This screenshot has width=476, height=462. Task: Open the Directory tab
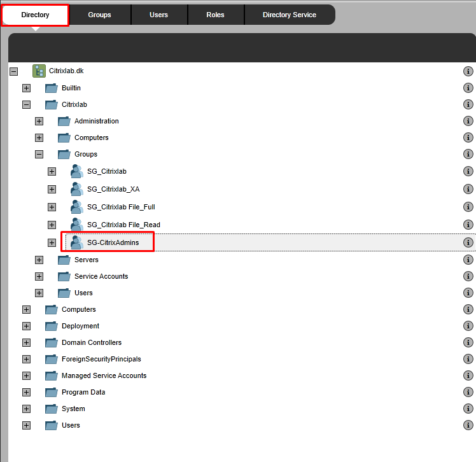click(35, 15)
